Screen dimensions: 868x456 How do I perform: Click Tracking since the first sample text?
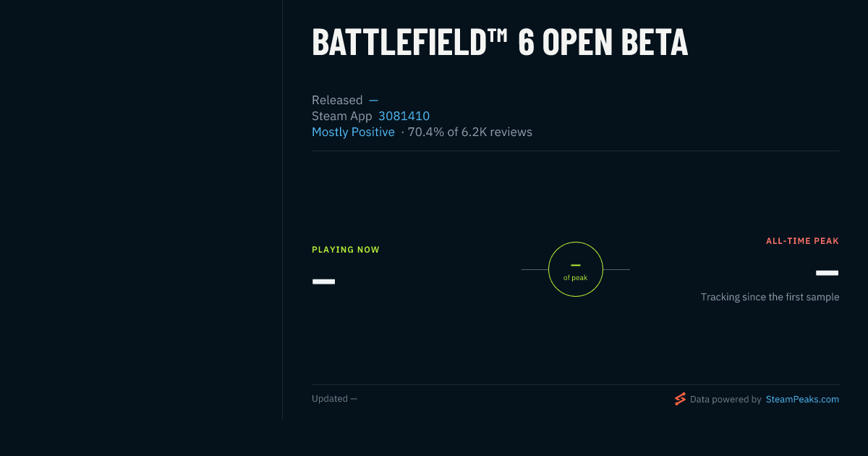click(770, 297)
